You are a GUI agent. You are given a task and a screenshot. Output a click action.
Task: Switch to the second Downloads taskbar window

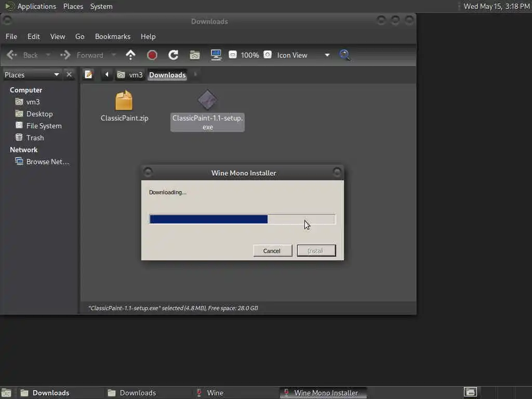148,393
